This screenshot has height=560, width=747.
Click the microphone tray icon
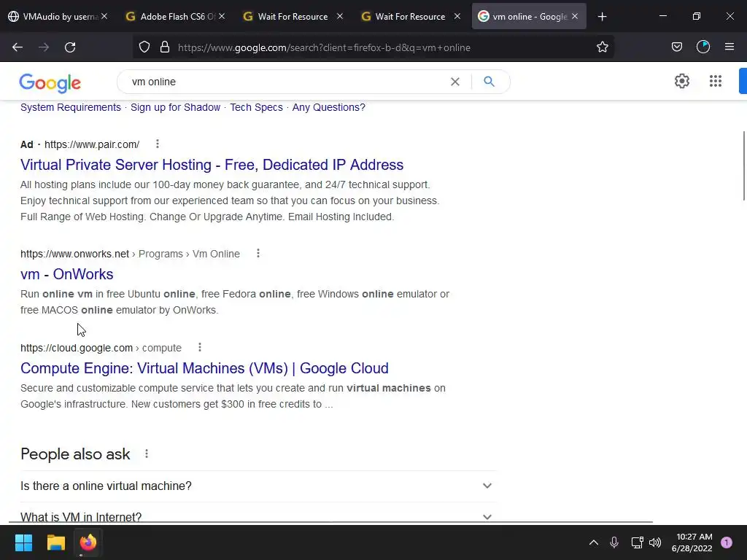coord(614,542)
